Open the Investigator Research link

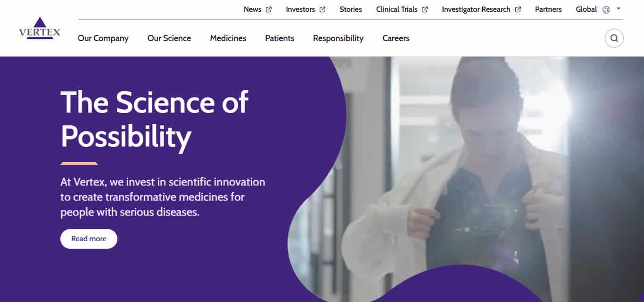click(476, 9)
